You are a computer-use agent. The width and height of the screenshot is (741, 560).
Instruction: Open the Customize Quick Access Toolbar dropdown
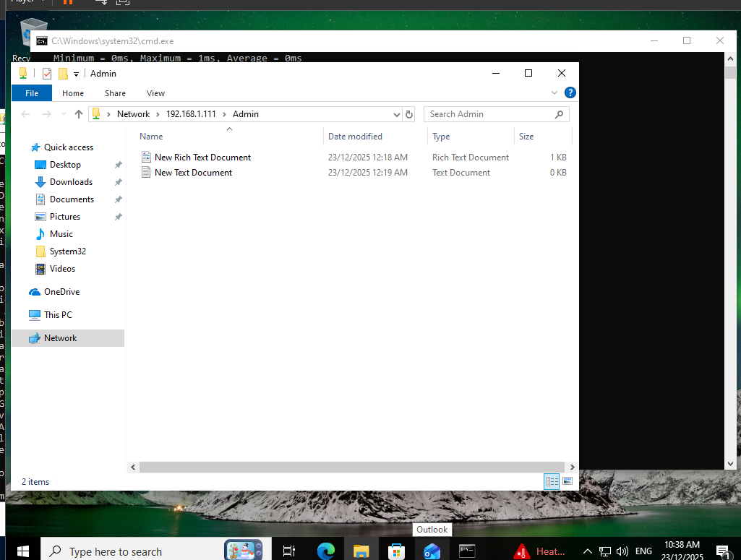pyautogui.click(x=76, y=74)
